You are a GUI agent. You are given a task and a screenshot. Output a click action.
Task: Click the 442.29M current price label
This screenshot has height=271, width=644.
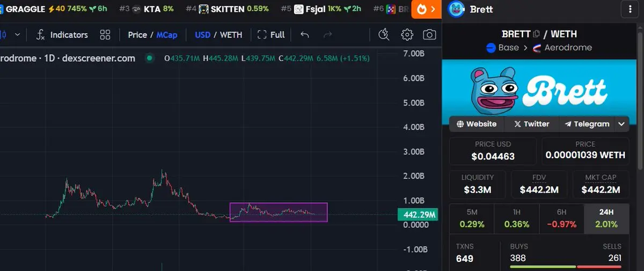418,215
